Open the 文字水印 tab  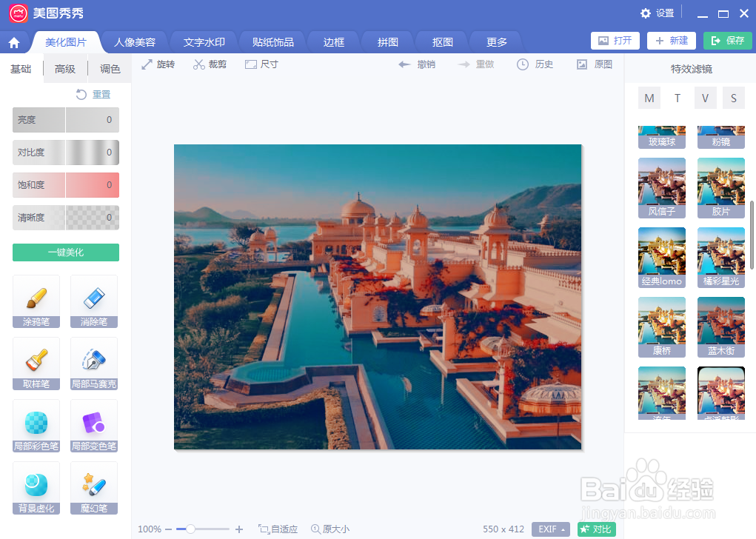tap(203, 42)
